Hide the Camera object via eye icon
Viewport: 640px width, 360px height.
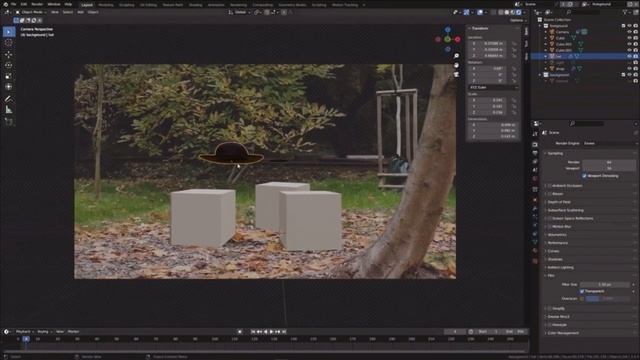(x=629, y=32)
